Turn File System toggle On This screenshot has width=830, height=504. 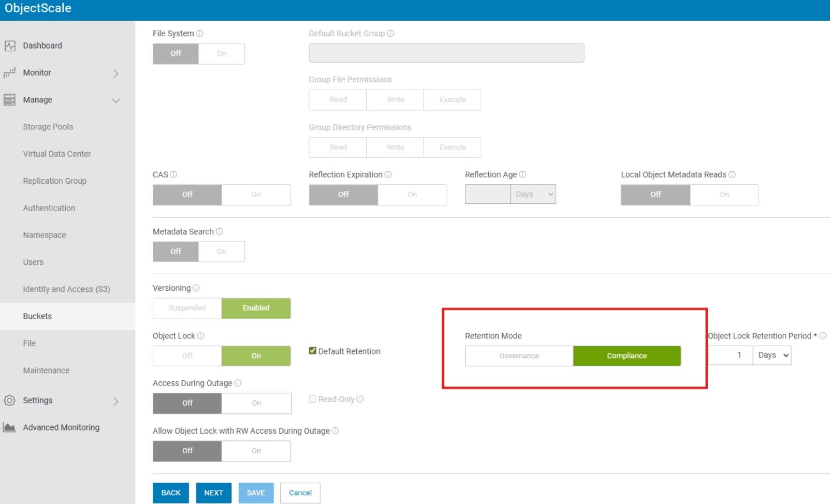click(x=222, y=54)
